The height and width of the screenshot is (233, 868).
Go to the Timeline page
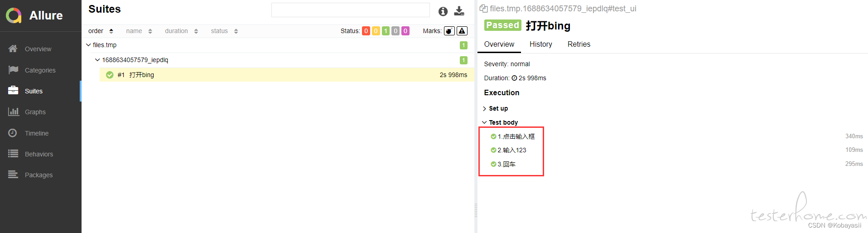pos(37,133)
